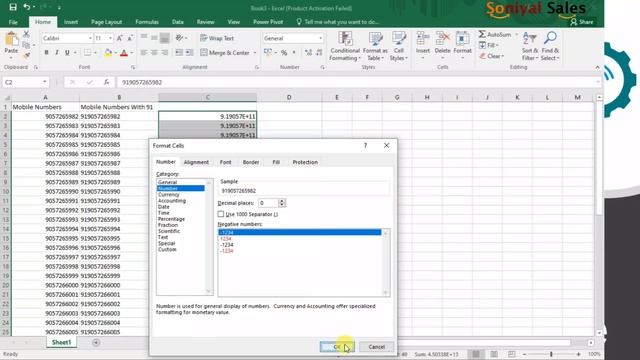
Task: Click the Undo arrow icon
Action: coord(27,7)
